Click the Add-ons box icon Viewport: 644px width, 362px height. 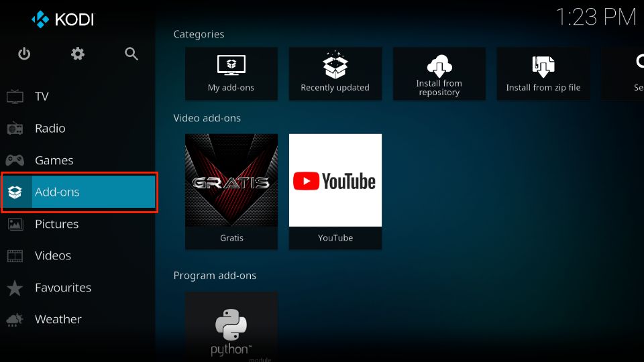pyautogui.click(x=15, y=192)
